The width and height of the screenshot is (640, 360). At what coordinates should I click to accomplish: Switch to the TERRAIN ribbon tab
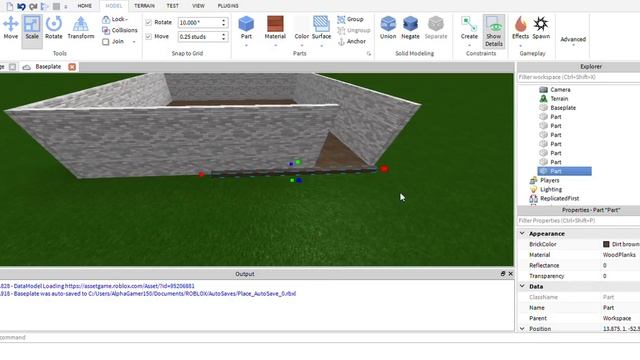[144, 6]
